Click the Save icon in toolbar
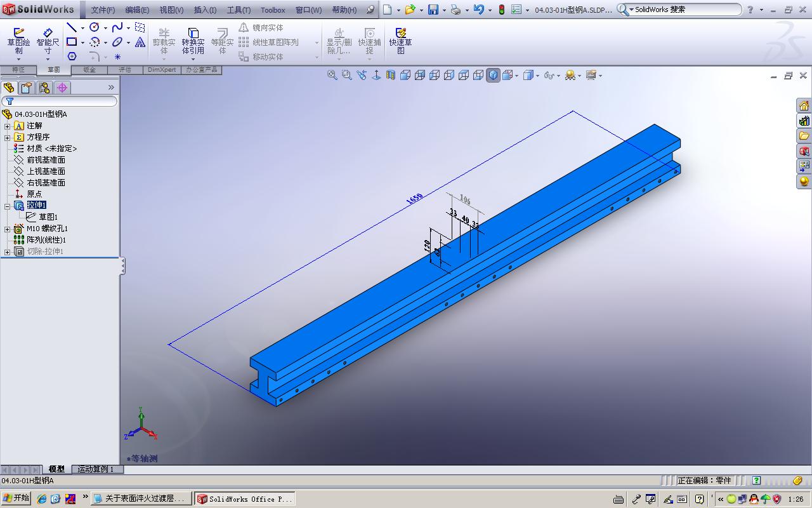The height and width of the screenshot is (508, 812). tap(433, 10)
